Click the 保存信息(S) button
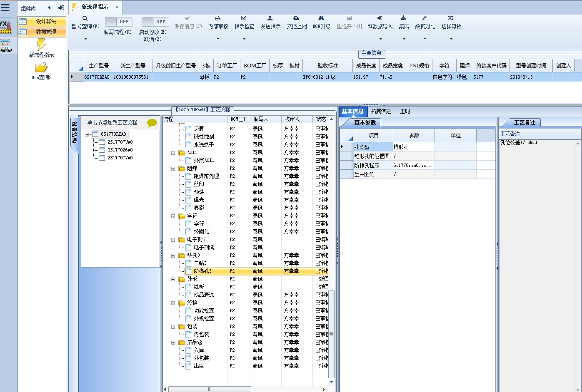This screenshot has height=392, width=582. click(x=187, y=22)
